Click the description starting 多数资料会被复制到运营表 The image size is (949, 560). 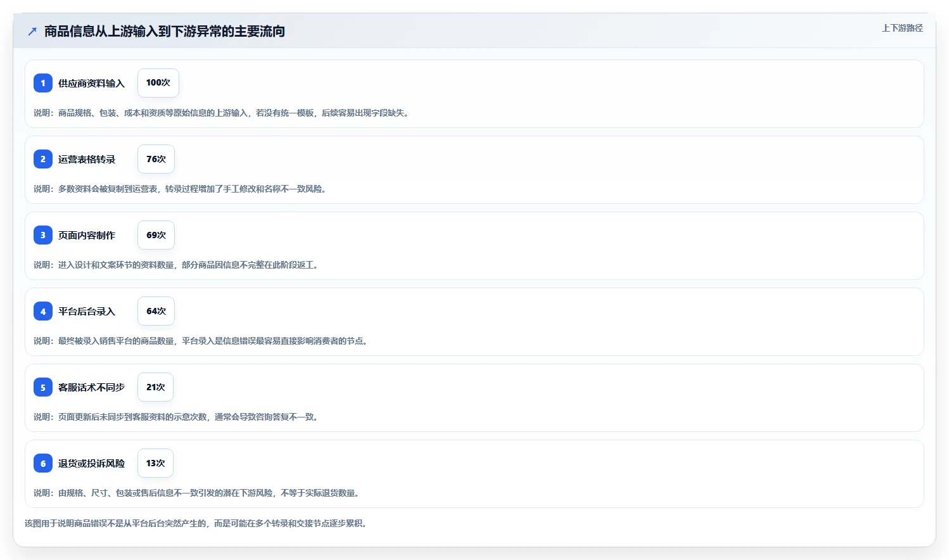click(181, 189)
